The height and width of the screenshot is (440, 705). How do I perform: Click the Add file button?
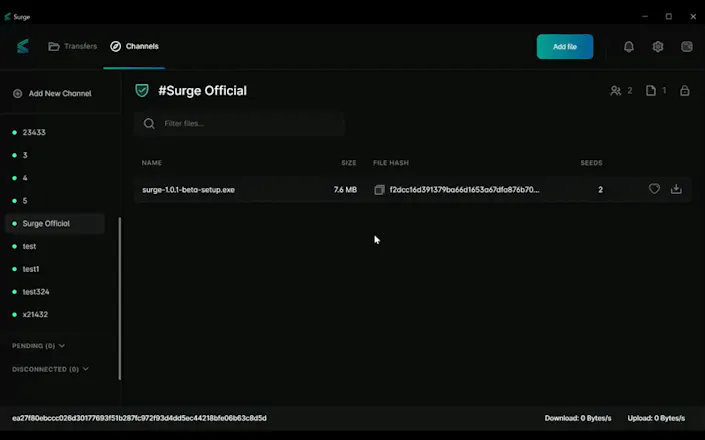click(565, 47)
